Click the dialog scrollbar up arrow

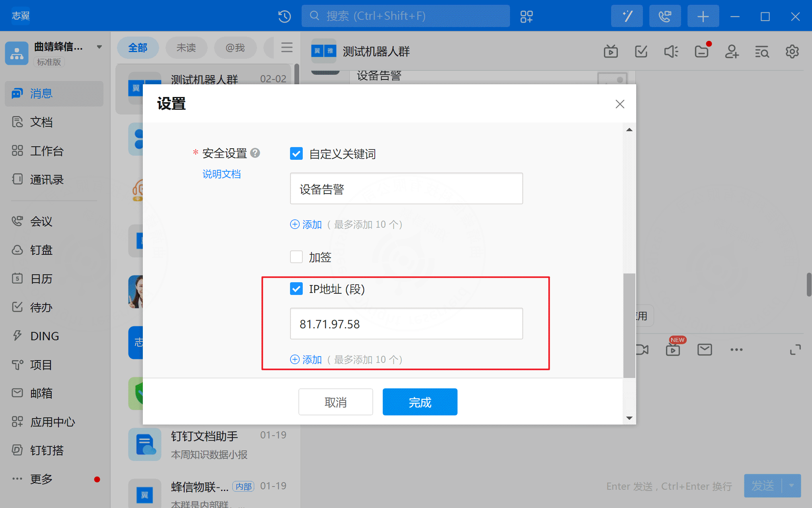629,130
